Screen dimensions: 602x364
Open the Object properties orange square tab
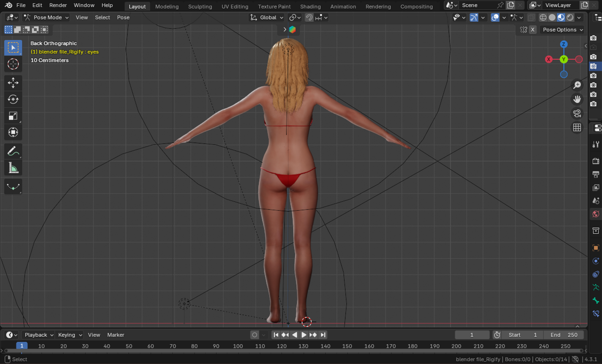click(x=596, y=248)
